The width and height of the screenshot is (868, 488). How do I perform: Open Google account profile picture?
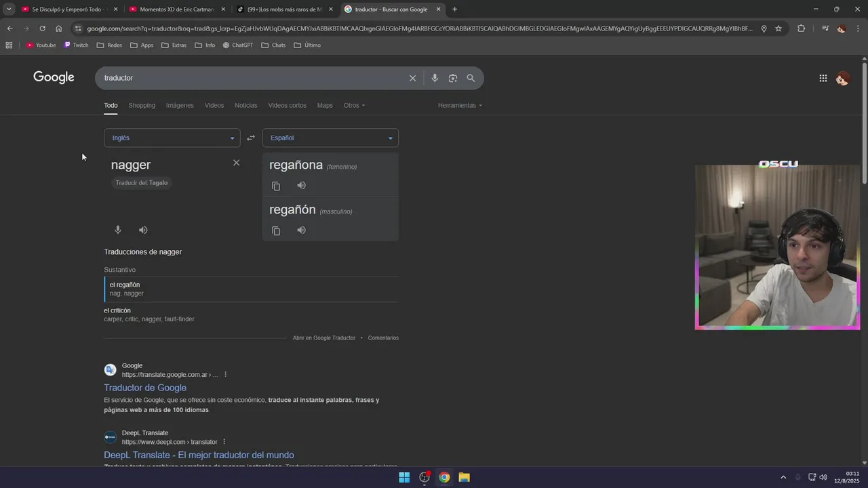click(842, 79)
